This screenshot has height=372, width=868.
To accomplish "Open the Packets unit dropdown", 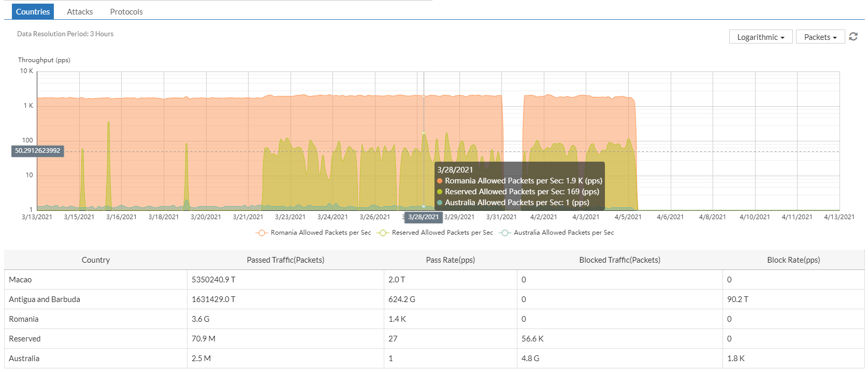I will (820, 37).
